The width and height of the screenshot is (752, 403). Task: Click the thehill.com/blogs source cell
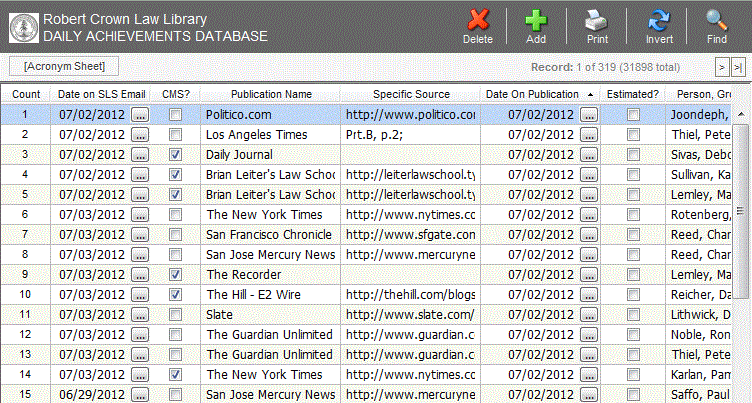point(411,295)
